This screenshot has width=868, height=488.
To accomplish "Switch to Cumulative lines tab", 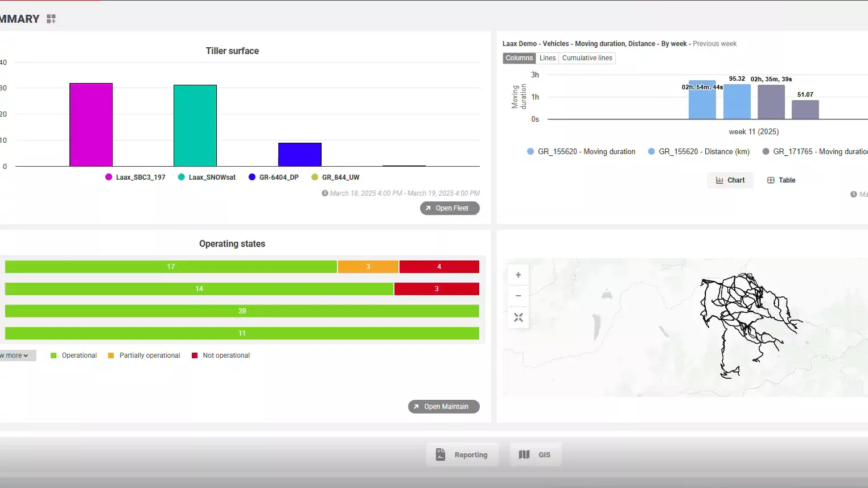I will pyautogui.click(x=587, y=58).
